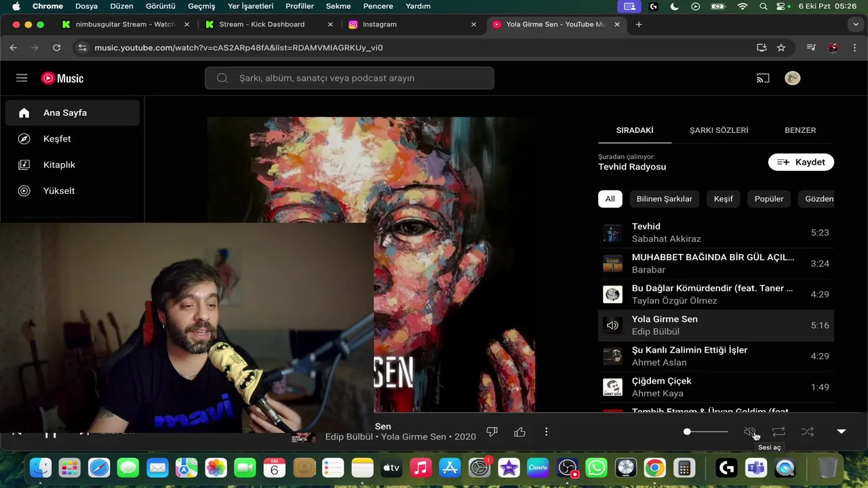Switch to the BENZER tab

[x=800, y=130]
